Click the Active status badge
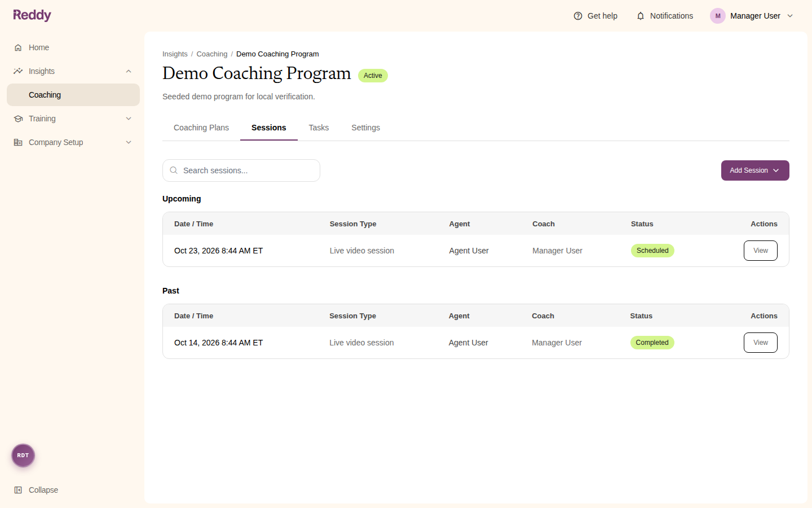Screen dimensions: 812x508 (373, 76)
